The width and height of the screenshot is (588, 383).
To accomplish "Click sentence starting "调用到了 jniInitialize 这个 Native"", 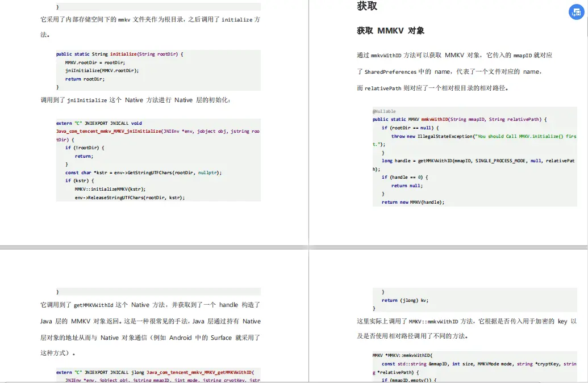I will pos(135,100).
